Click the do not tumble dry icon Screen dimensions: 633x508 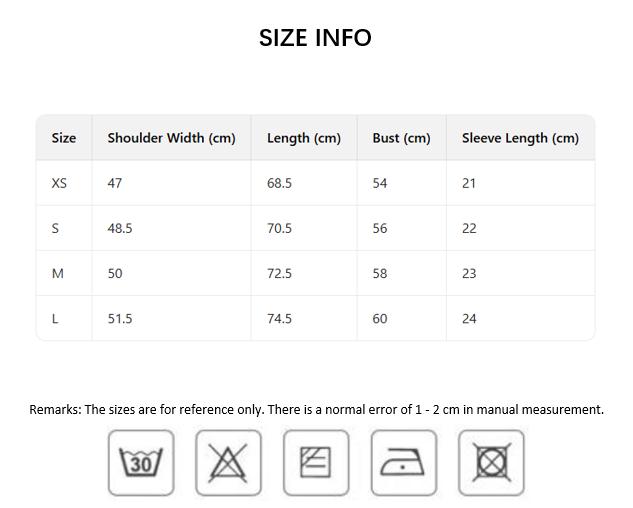click(x=491, y=463)
